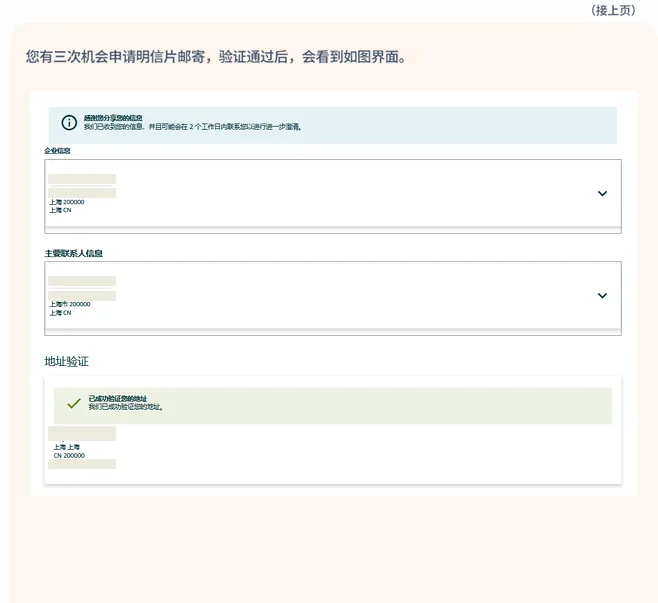Viewport: 658px width, 603px height.
Task: Click the text 上海 200000 in 企业信息
Action: click(x=67, y=202)
